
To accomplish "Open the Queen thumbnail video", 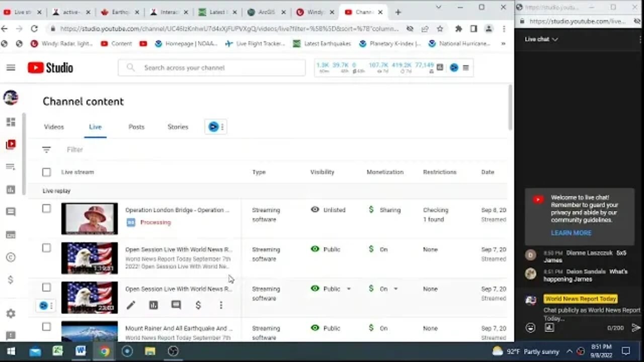I will point(90,219).
